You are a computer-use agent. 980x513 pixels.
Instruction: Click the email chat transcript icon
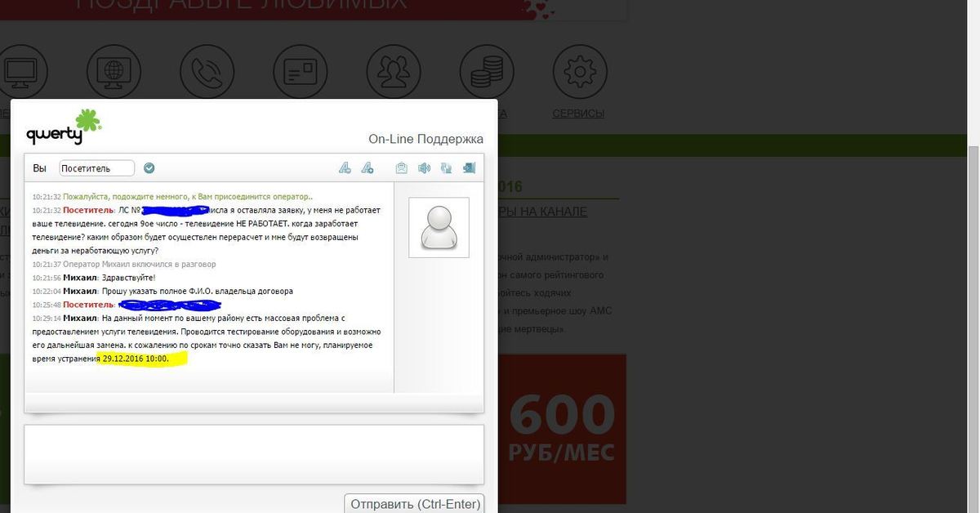(401, 168)
